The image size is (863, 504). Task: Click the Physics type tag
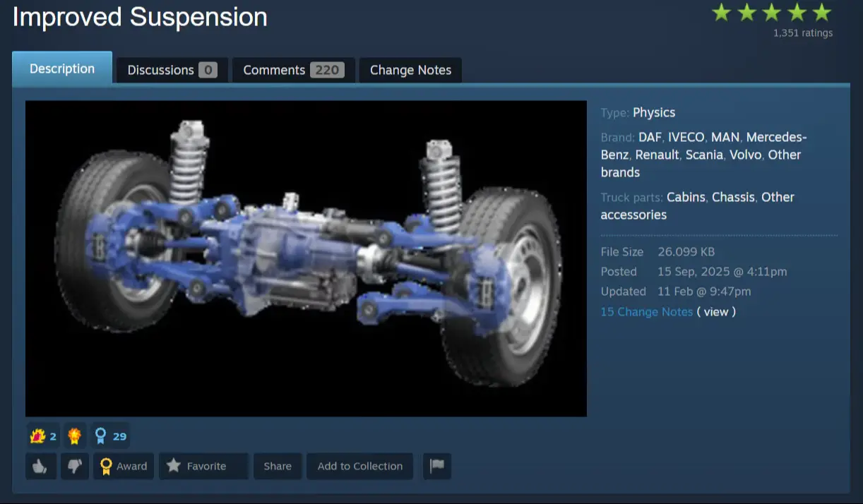click(x=654, y=112)
